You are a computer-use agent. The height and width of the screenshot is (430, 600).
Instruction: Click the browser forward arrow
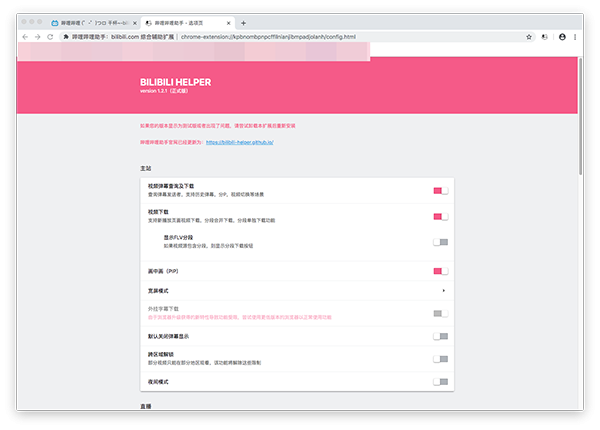click(38, 37)
